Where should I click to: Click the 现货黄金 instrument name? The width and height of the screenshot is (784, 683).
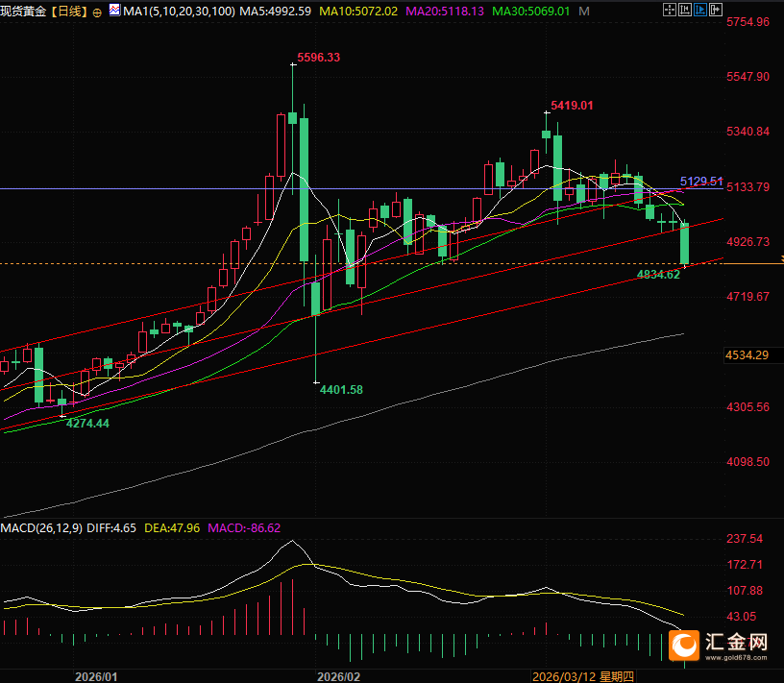point(23,11)
